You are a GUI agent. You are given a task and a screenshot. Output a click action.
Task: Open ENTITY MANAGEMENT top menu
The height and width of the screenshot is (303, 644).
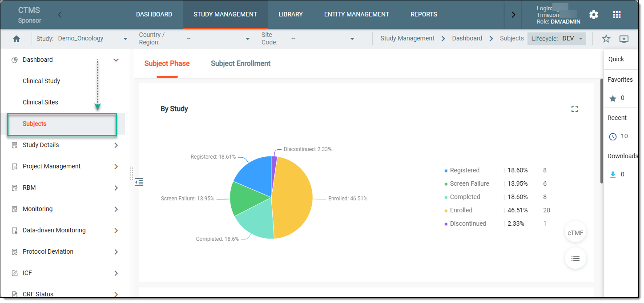click(x=356, y=15)
